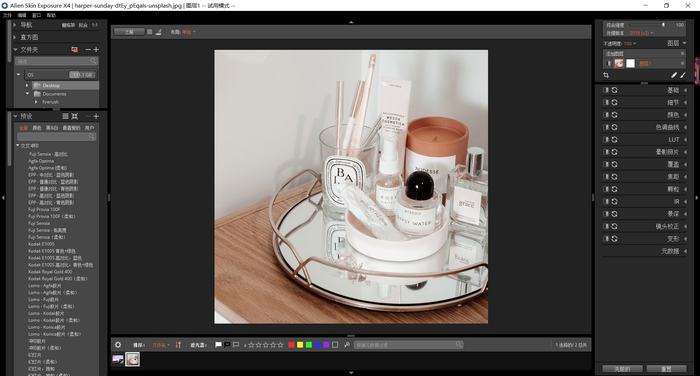Viewport: 700px width, 376px height.
Task: Reset the 基础 panel with circular-arrows icon
Action: [615, 90]
